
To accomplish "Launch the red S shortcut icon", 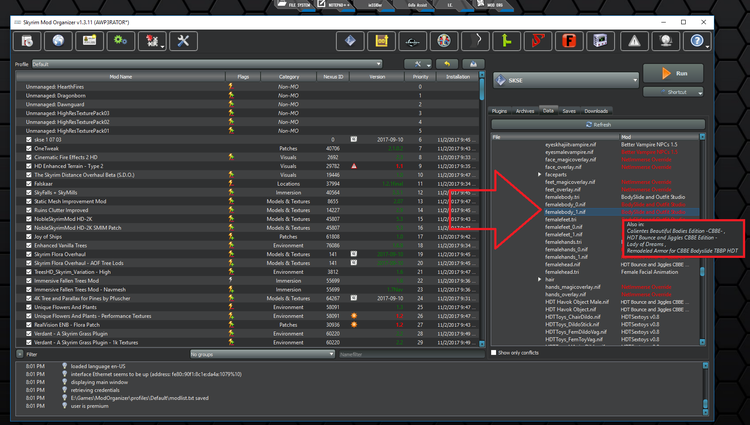I will click(x=538, y=41).
